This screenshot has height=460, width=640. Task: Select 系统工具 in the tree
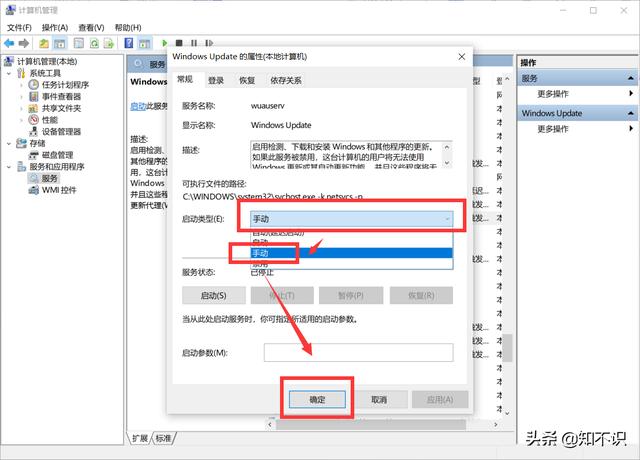coord(45,73)
